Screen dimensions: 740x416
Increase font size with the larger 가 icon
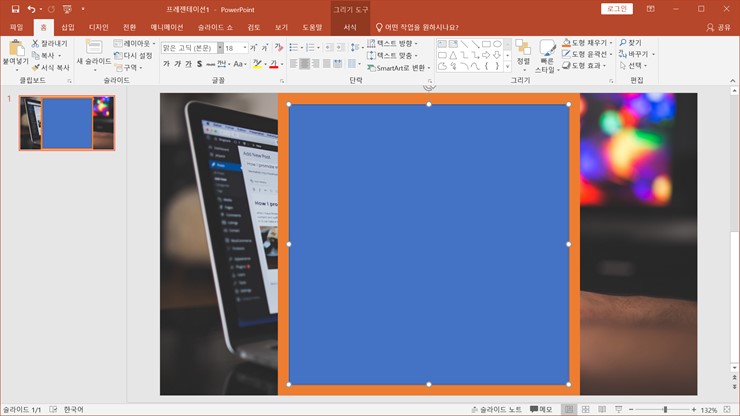253,48
